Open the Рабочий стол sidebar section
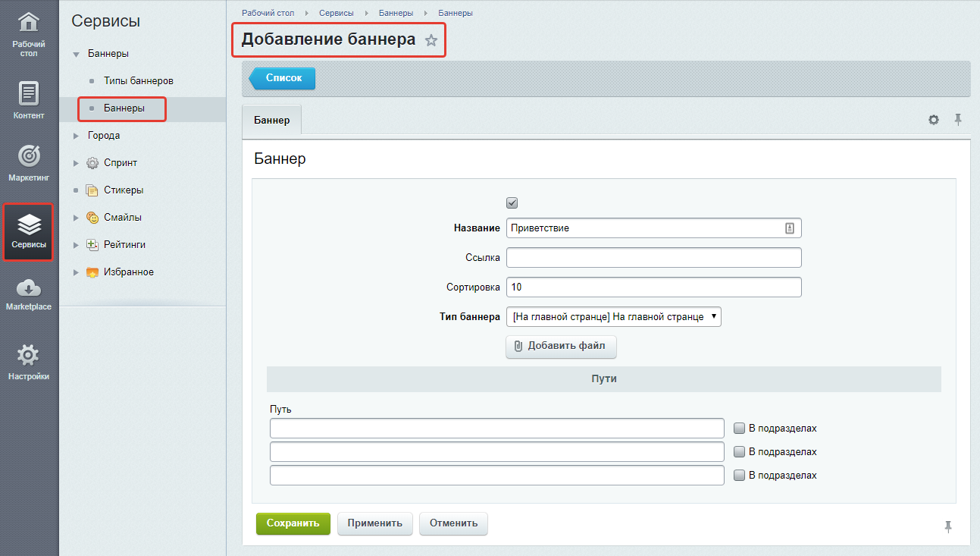980x556 pixels. click(29, 35)
